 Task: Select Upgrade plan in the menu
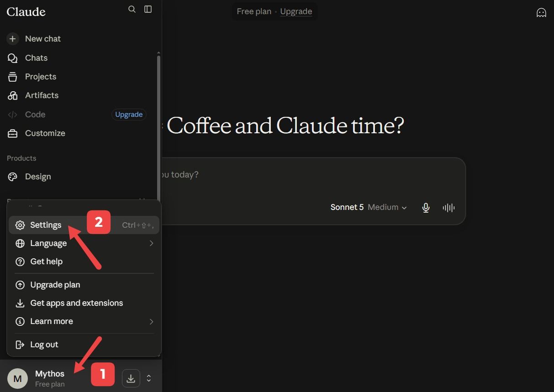(84, 285)
